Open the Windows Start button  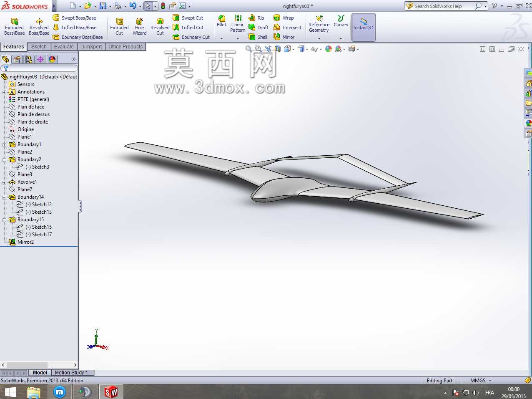coord(10,392)
